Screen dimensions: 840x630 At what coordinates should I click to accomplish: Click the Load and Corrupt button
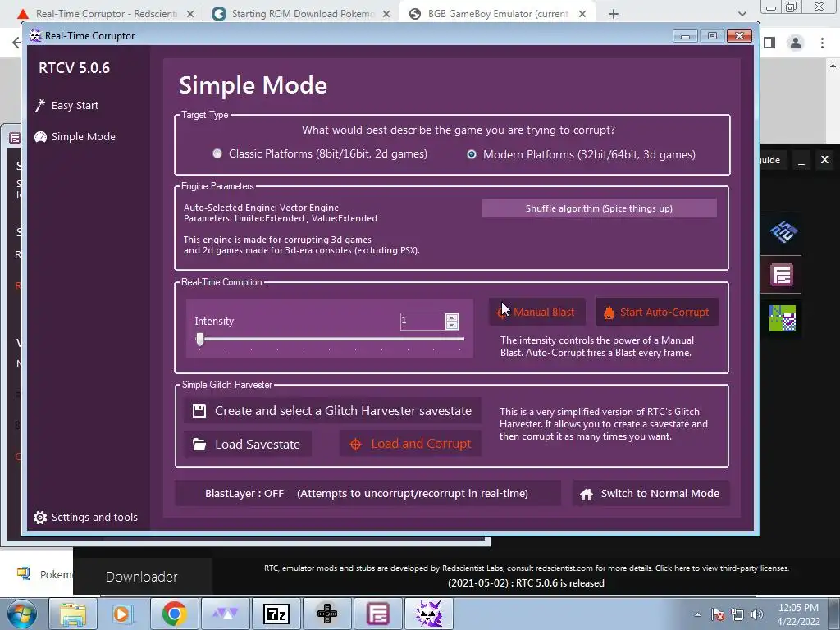[x=410, y=444]
